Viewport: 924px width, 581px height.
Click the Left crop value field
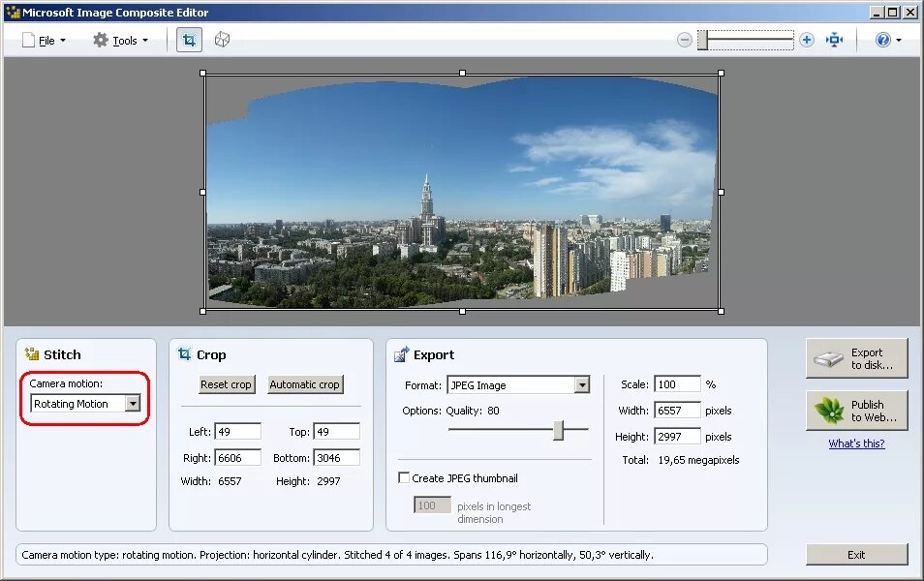tap(237, 431)
